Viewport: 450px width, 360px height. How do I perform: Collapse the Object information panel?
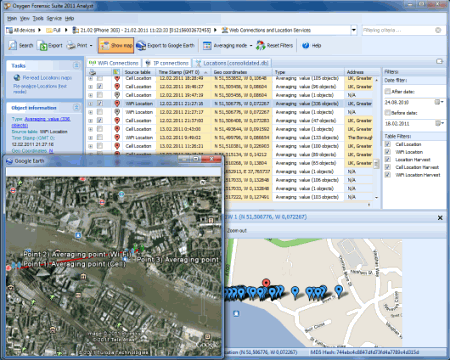[76, 107]
